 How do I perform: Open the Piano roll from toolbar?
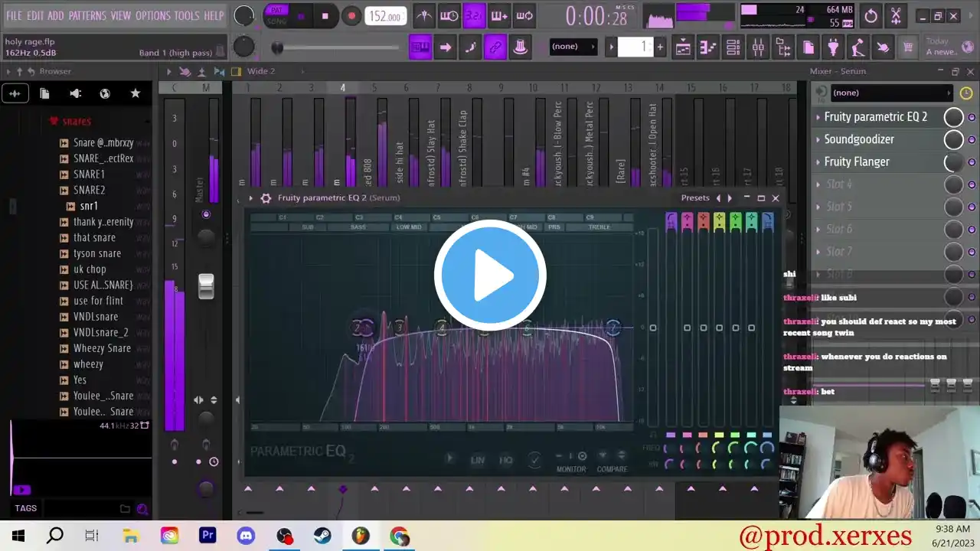[708, 47]
